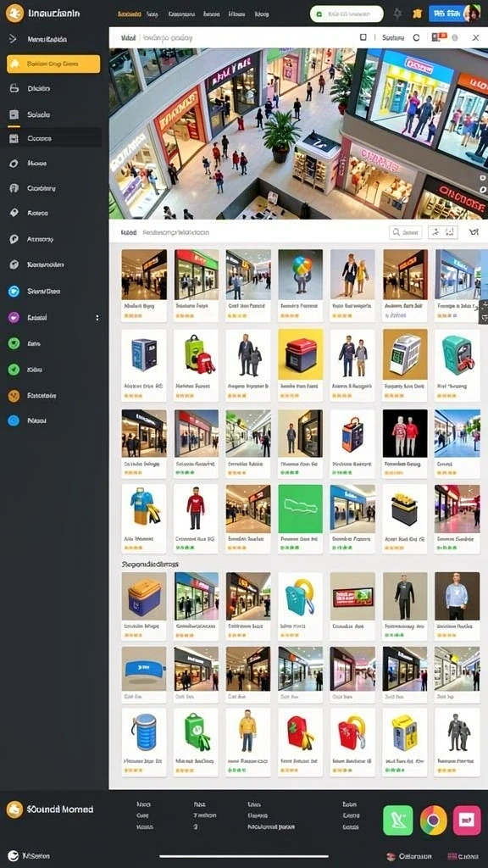Click the gallery search field with the magnifier
Viewport: 488px width, 868px height.
click(x=406, y=232)
